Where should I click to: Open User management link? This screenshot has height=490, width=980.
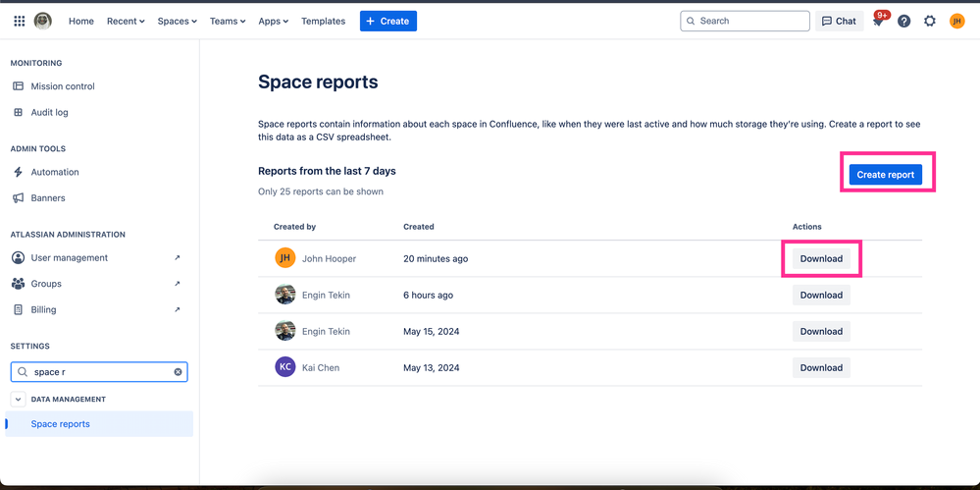(70, 258)
